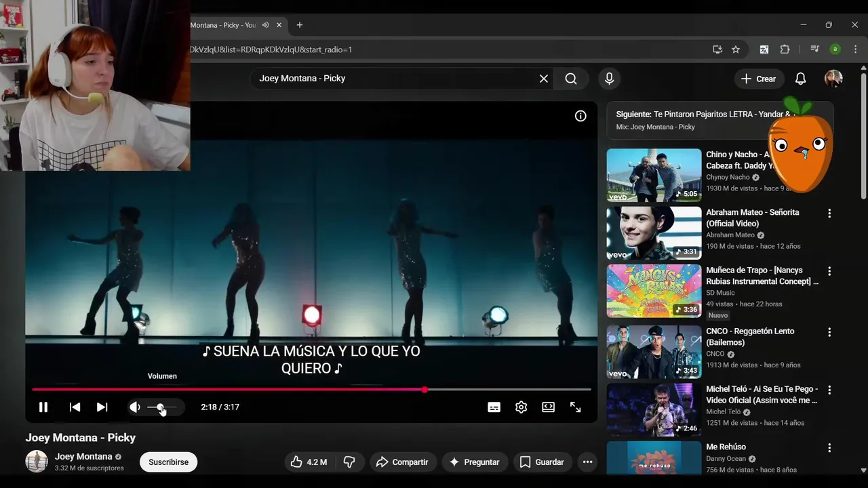Click the SD Music channel name
The width and height of the screenshot is (868, 488).
point(720,293)
